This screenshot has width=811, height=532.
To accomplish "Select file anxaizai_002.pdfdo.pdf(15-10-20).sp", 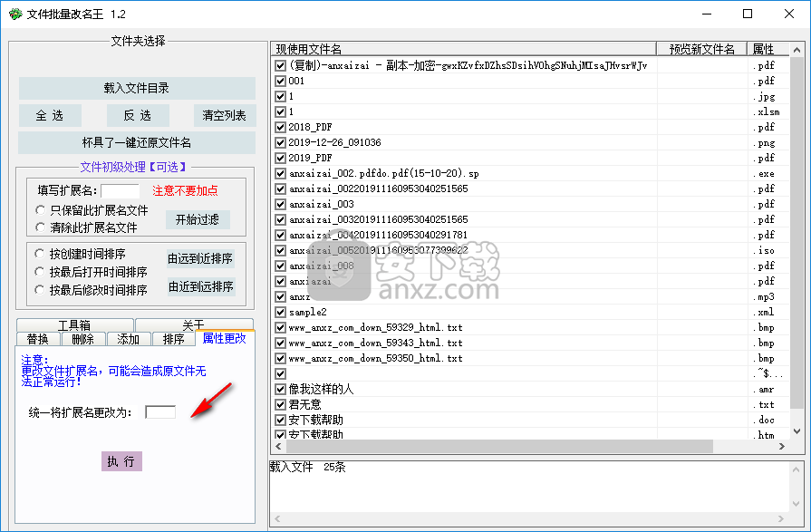I will click(384, 173).
